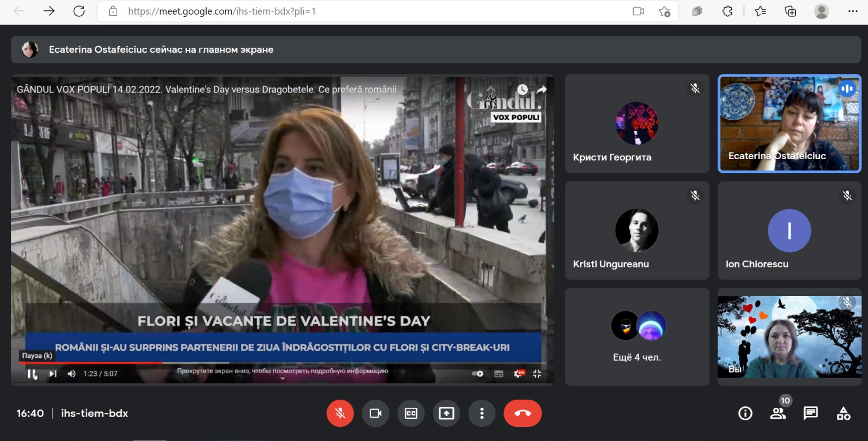The image size is (868, 441).
Task: Open the activities shapes icon
Action: click(x=843, y=413)
